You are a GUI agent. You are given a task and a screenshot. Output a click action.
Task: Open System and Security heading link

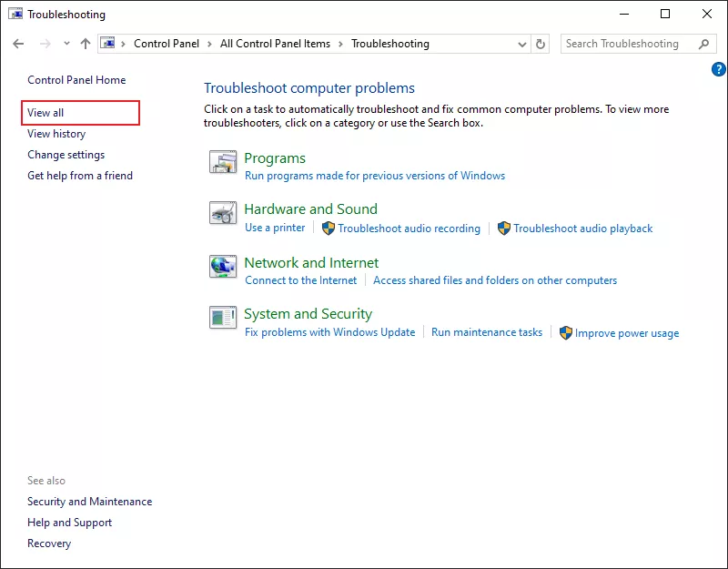308,314
